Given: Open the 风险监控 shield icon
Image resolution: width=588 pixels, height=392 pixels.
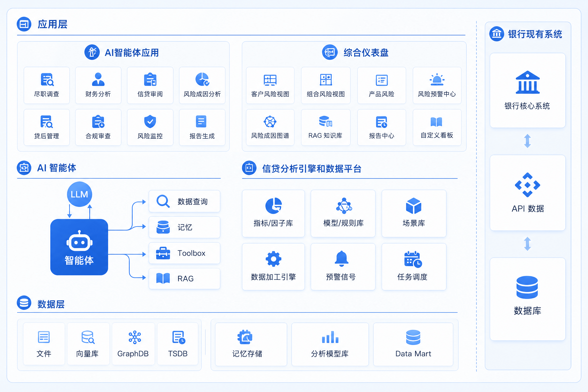Looking at the screenshot, I should [150, 122].
